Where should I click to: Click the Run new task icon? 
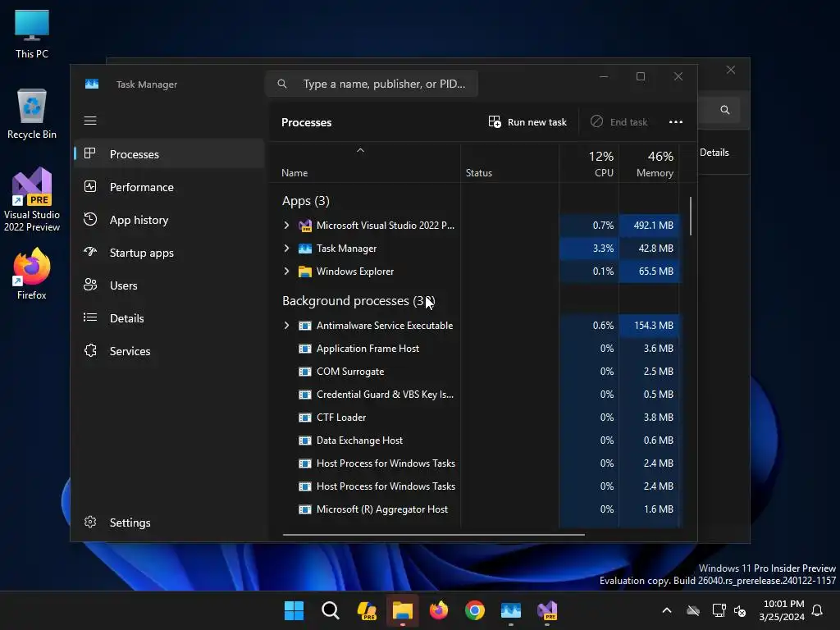tap(495, 121)
